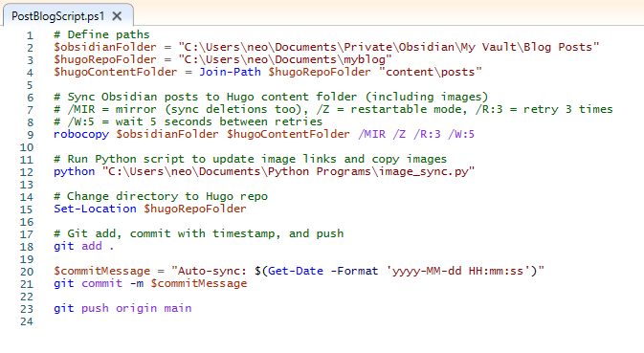Click the git commit -m line
The height and width of the screenshot is (353, 644).
click(x=150, y=283)
